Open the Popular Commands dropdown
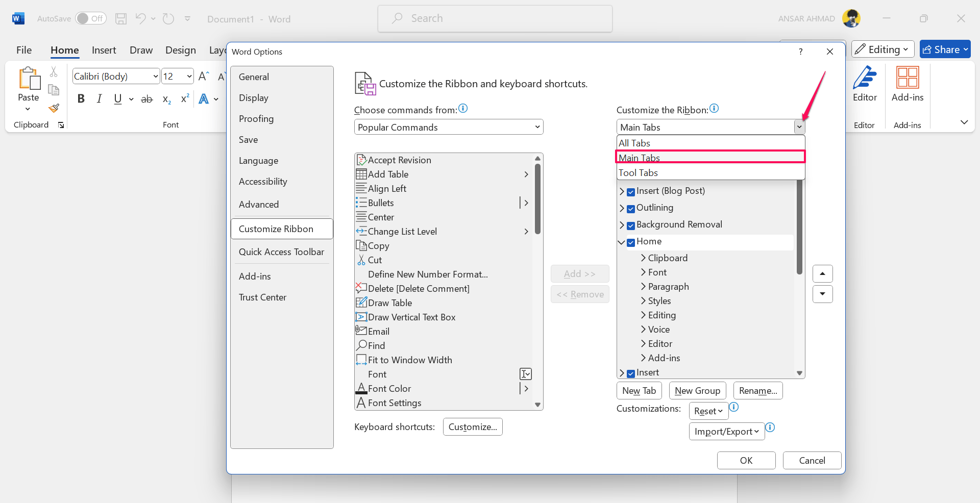This screenshot has width=980, height=503. point(449,127)
